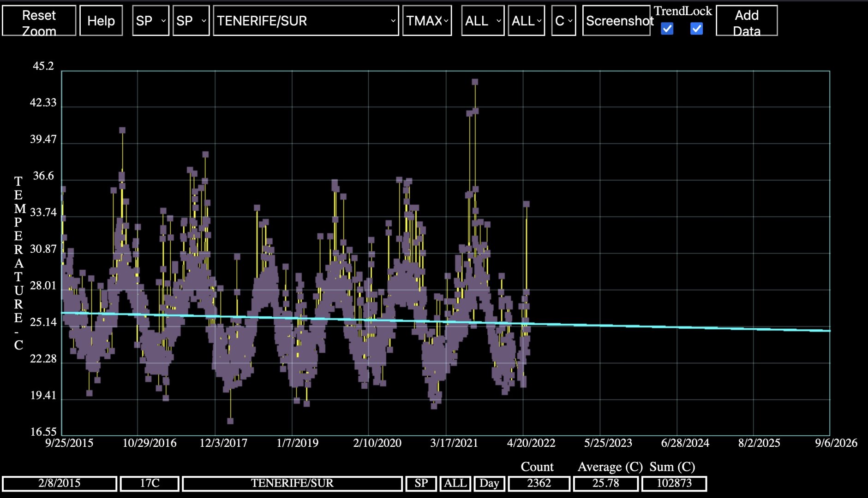Open the TENERIFE/SUR station dropdown
Viewport: 868px width, 498px height.
pyautogui.click(x=305, y=21)
